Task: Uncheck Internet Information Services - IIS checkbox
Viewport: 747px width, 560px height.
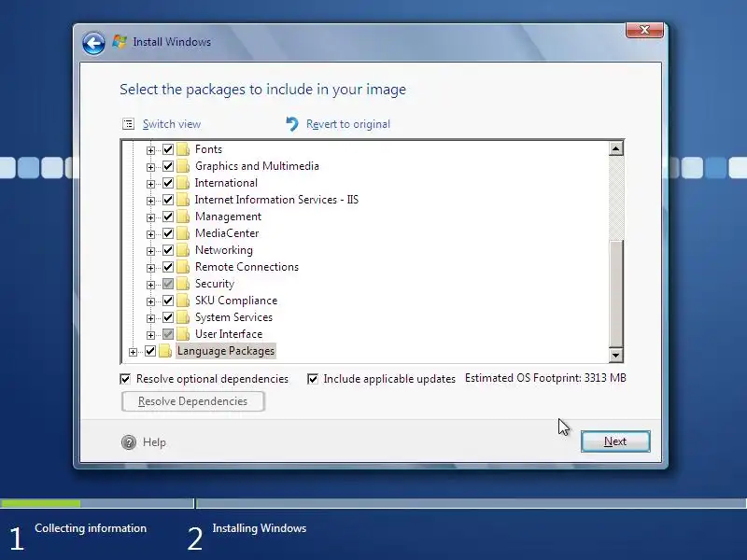Action: point(168,200)
